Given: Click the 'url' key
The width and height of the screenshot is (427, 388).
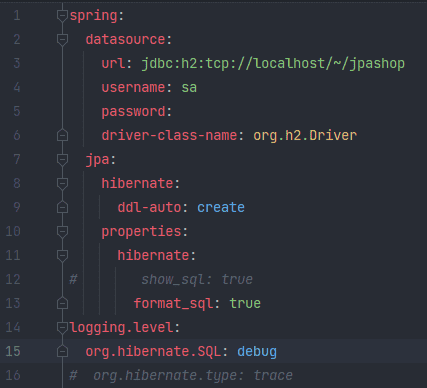Looking at the screenshot, I should click(x=113, y=63).
